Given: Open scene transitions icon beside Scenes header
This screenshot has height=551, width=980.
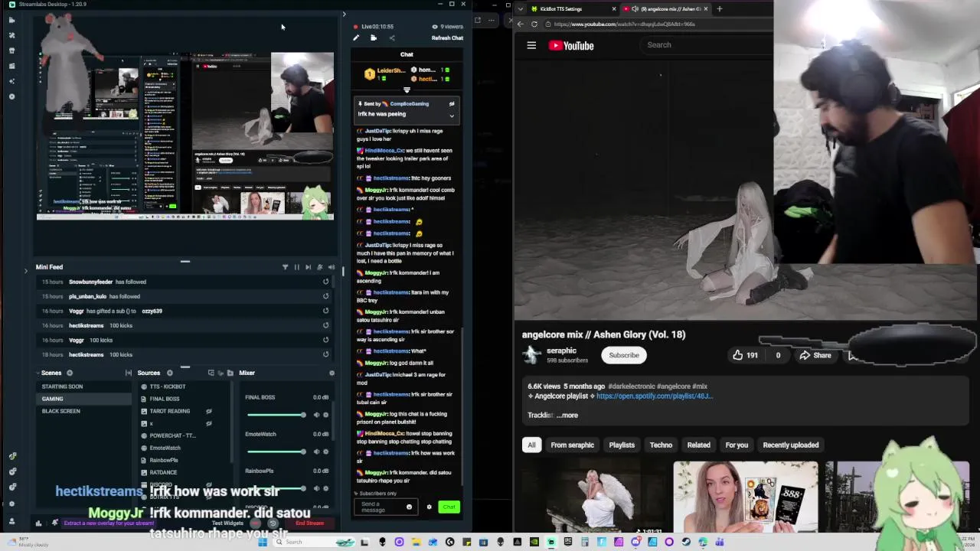Looking at the screenshot, I should (x=129, y=373).
